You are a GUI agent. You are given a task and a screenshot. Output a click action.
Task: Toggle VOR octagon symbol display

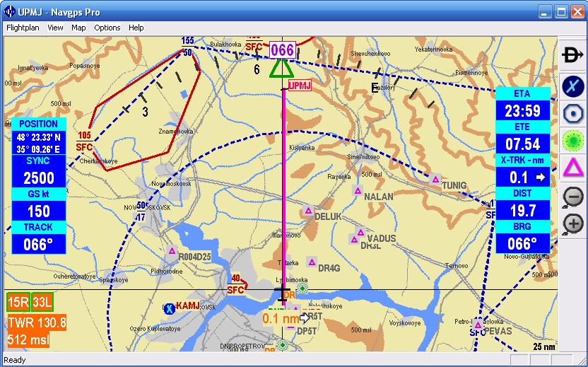click(x=572, y=113)
